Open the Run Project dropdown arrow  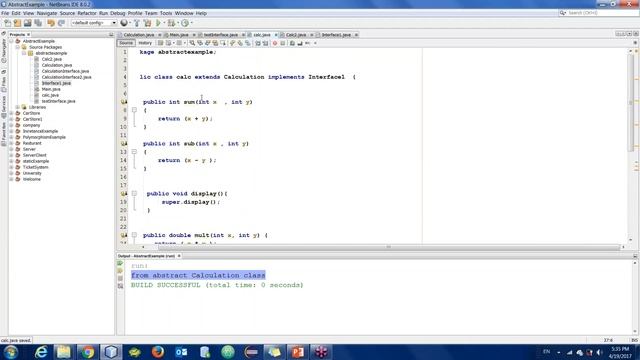[164, 23]
